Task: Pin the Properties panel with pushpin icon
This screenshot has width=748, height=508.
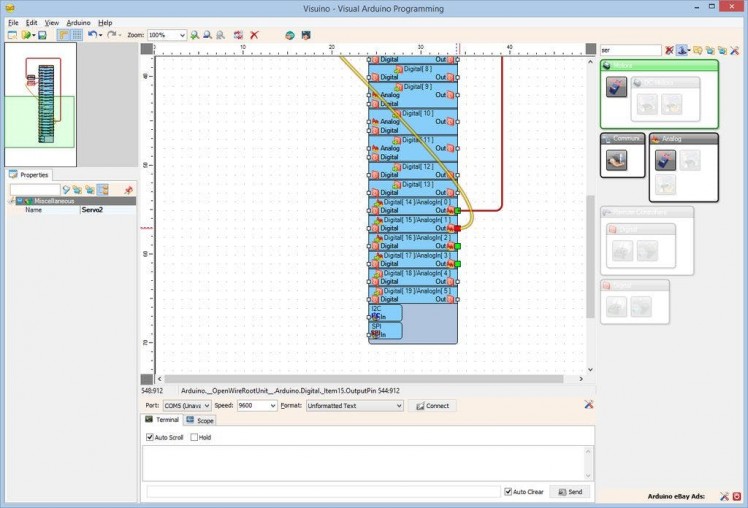Action: point(128,189)
